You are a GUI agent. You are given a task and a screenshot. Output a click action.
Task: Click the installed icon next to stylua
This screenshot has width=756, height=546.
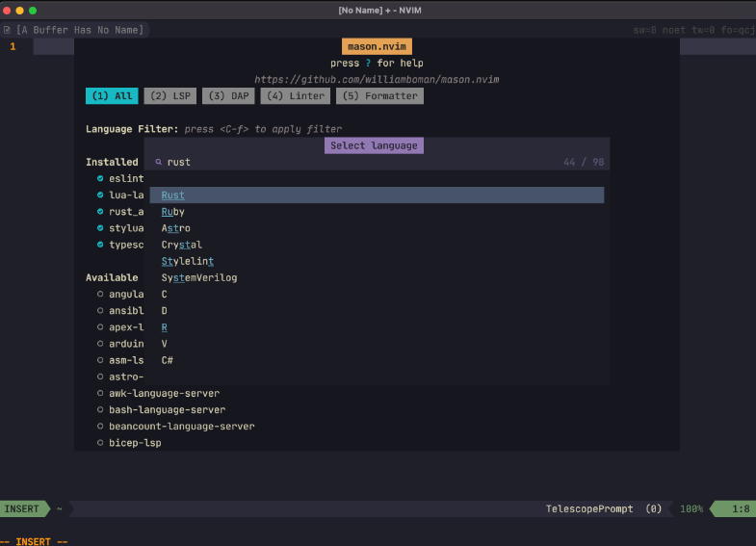[x=100, y=228]
